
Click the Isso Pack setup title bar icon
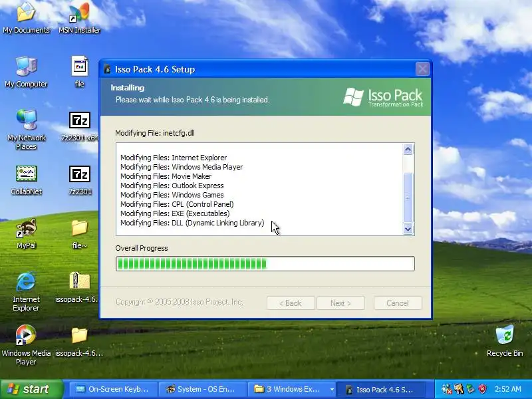tap(107, 69)
